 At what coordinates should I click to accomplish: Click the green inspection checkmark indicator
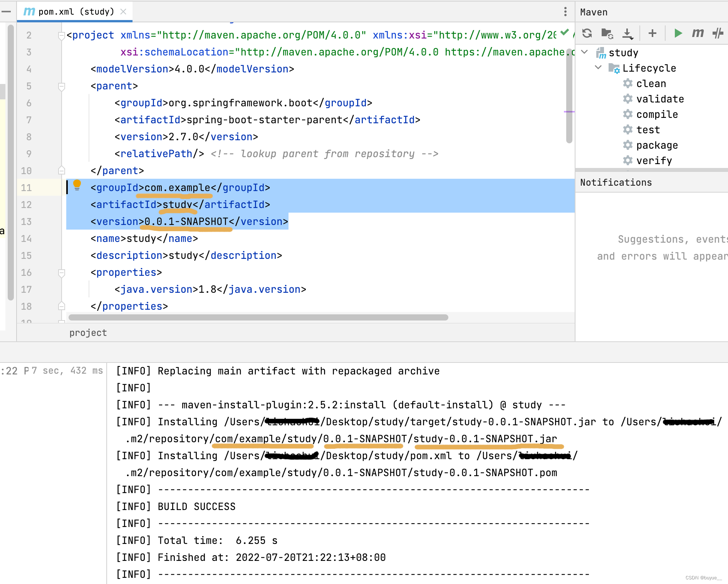(564, 32)
